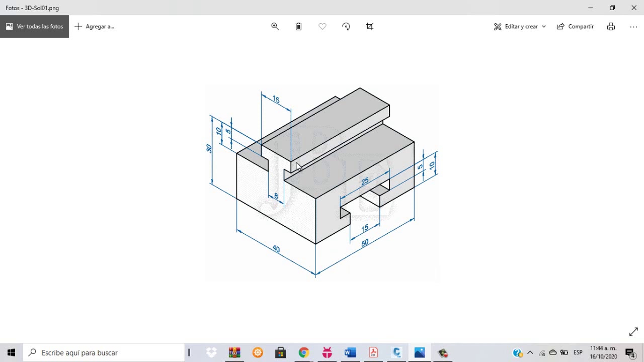Open WinRAR from the taskbar
The height and width of the screenshot is (362, 644).
click(234, 352)
